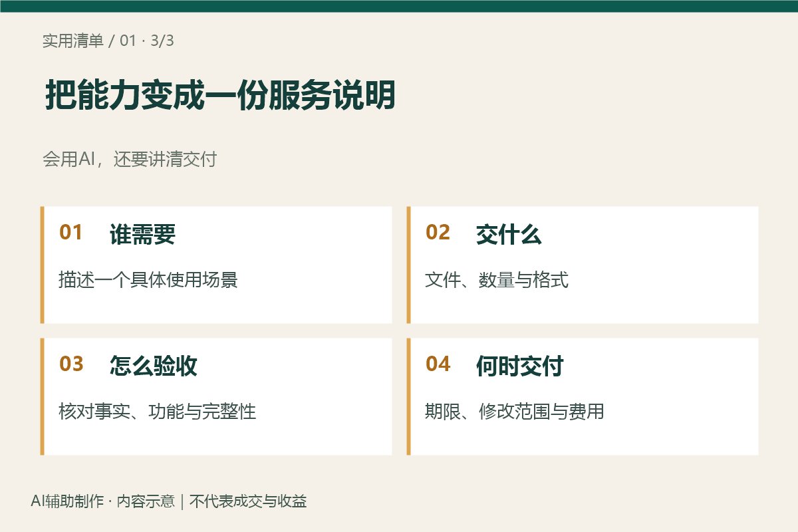The width and height of the screenshot is (798, 532).
Task: Click the text '文件、数量与格式'
Action: 497,279
